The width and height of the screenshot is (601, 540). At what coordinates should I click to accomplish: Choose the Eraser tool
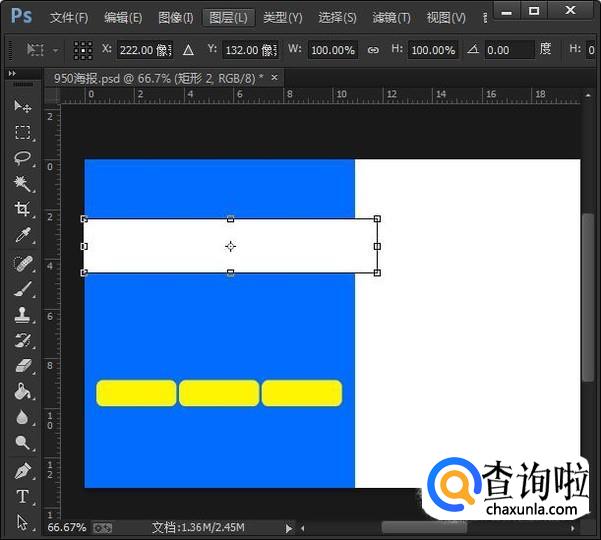[22, 366]
